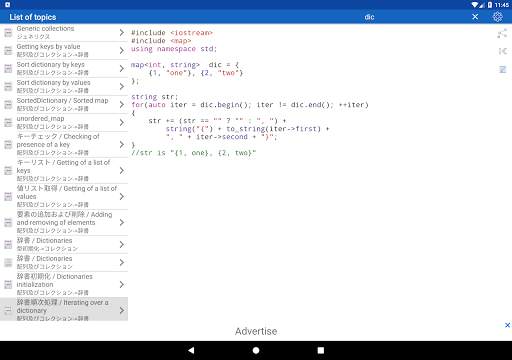Open Checking of presence of a key
The width and height of the screenshot is (512, 360).
[x=64, y=144]
